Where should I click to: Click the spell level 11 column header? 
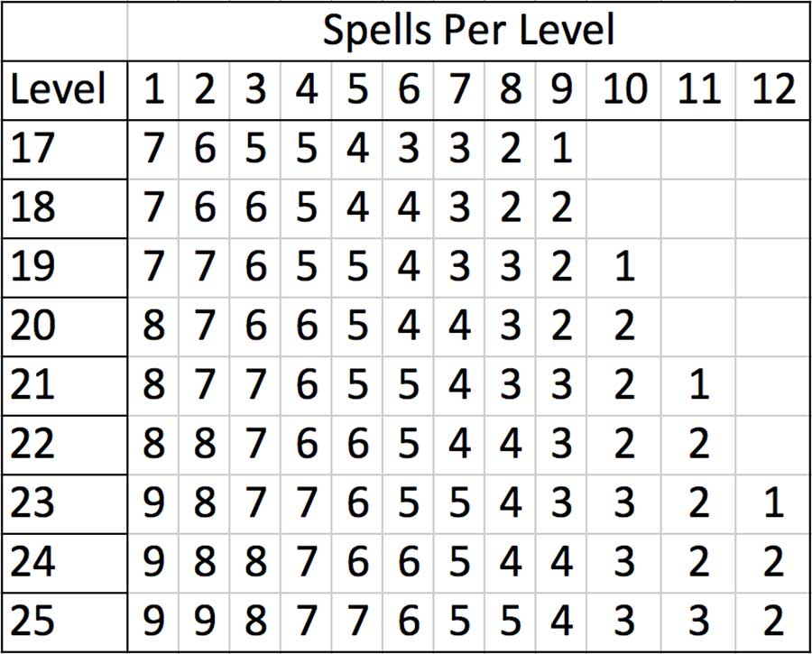698,90
